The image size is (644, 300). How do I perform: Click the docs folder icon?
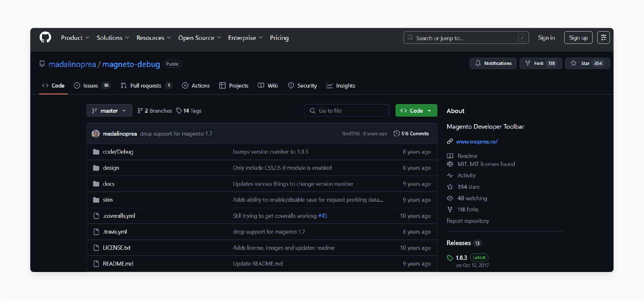coord(96,184)
